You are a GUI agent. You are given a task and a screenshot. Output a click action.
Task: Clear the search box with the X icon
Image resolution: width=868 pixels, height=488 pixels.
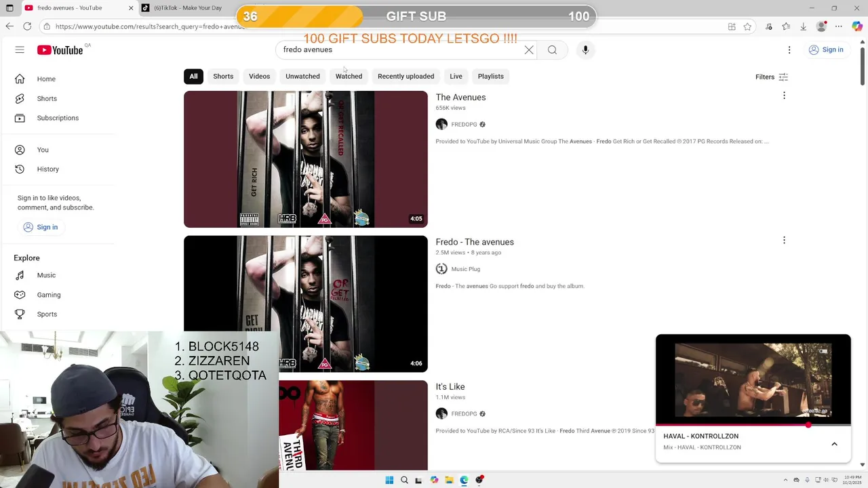click(529, 49)
